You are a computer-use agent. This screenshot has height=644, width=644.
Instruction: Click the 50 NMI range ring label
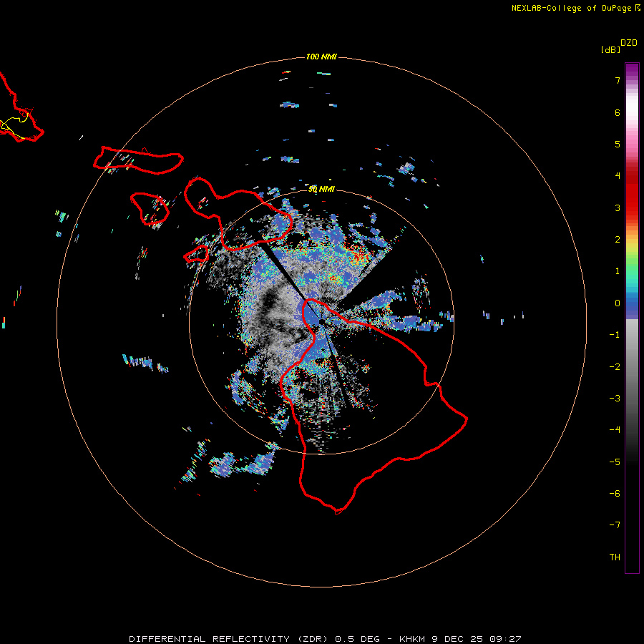coord(321,189)
